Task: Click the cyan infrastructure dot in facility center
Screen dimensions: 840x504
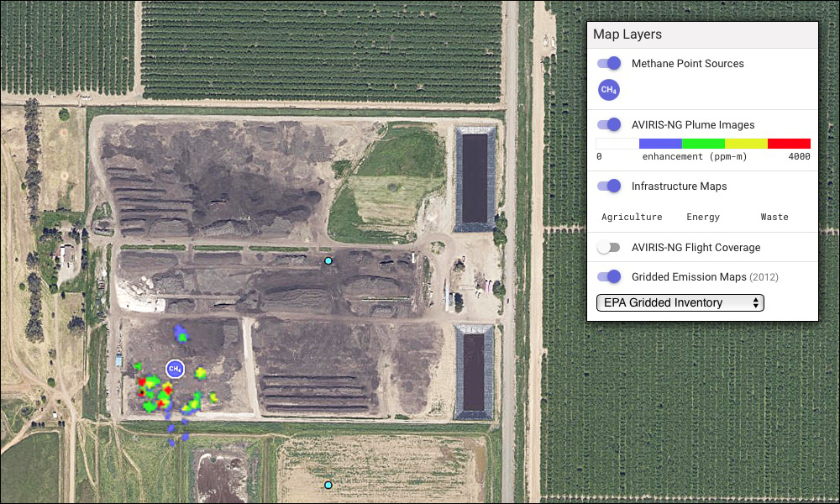Action: 328,261
